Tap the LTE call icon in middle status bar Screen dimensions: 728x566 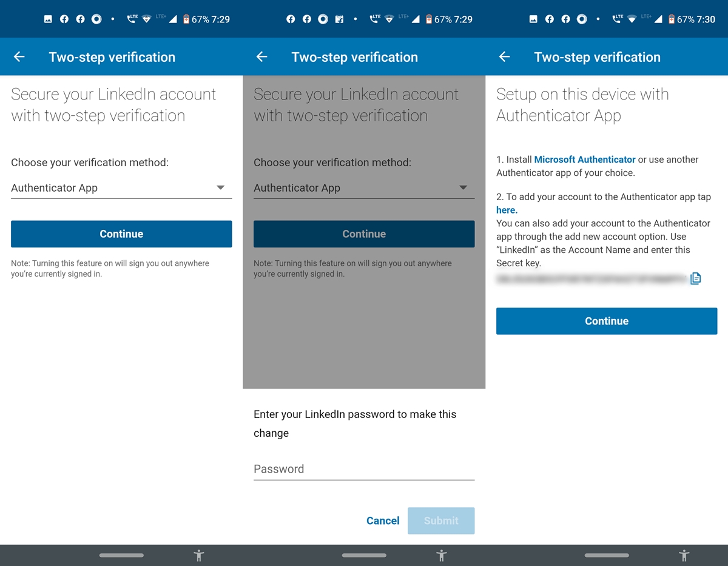pyautogui.click(x=374, y=19)
